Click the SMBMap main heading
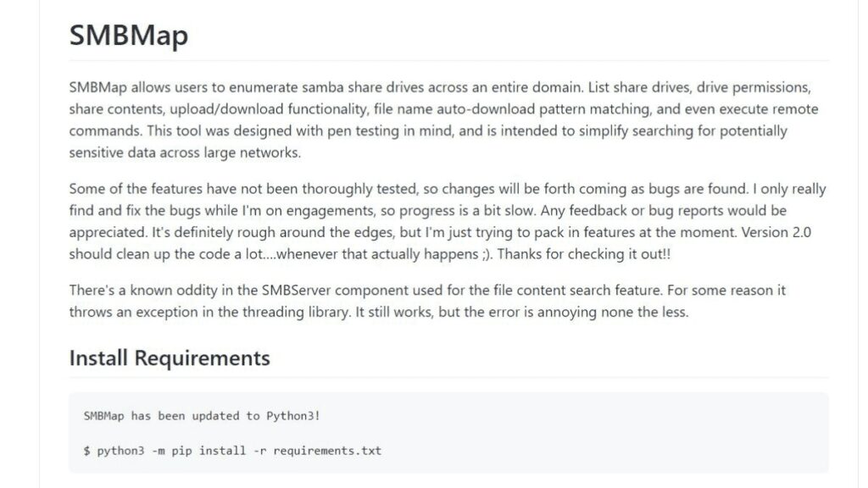Image resolution: width=868 pixels, height=488 pixels. click(x=129, y=36)
